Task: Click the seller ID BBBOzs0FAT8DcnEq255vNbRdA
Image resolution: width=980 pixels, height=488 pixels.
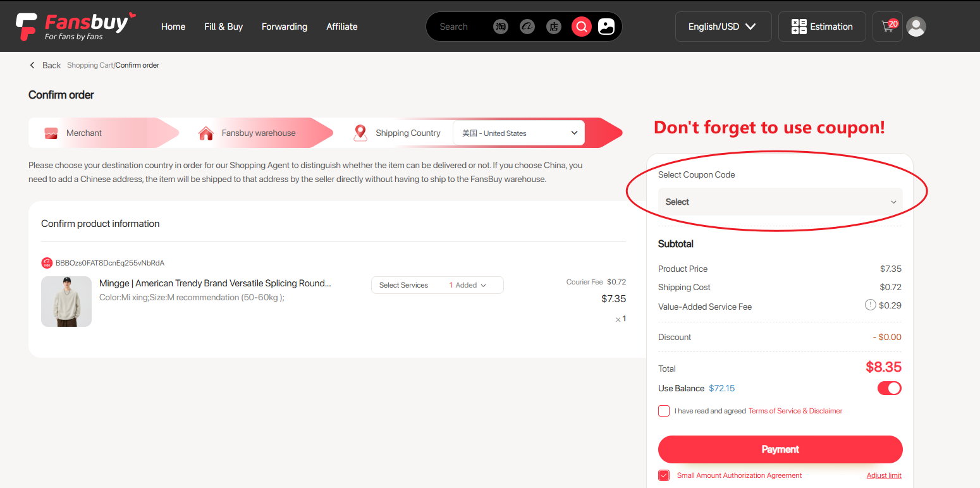Action: [x=110, y=263]
